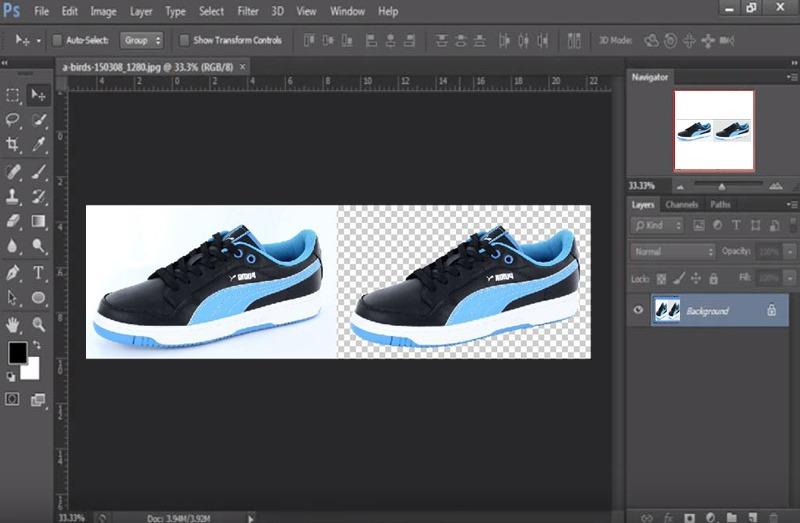Screen dimensions: 800x523
Task: Click the Create new group button
Action: point(732,517)
